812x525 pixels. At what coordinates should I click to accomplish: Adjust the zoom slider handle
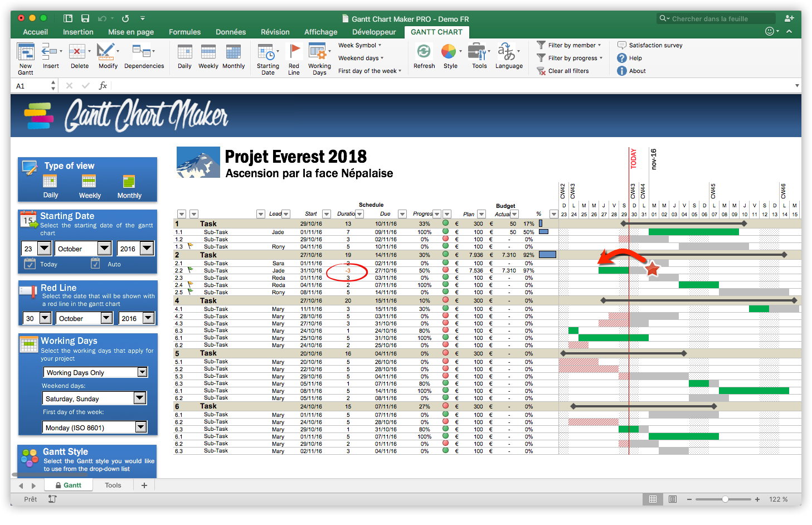tap(725, 499)
